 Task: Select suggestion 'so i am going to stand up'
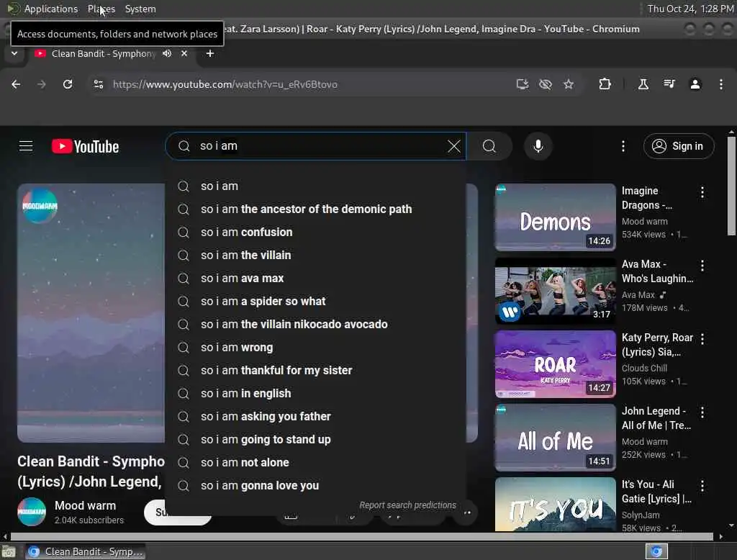click(x=315, y=440)
